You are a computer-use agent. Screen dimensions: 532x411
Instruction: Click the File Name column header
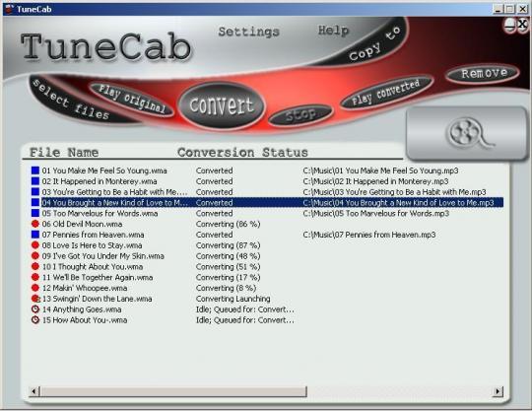click(x=64, y=153)
